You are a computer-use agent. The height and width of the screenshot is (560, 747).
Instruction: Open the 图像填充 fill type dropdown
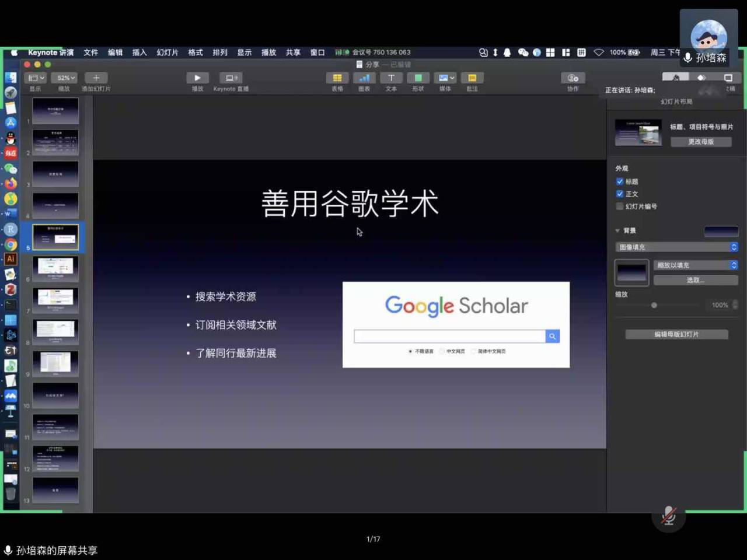coord(677,247)
